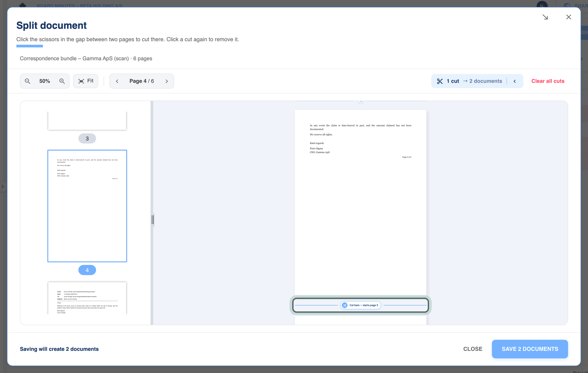
Task: Click the 50% zoom level value
Action: [x=45, y=81]
